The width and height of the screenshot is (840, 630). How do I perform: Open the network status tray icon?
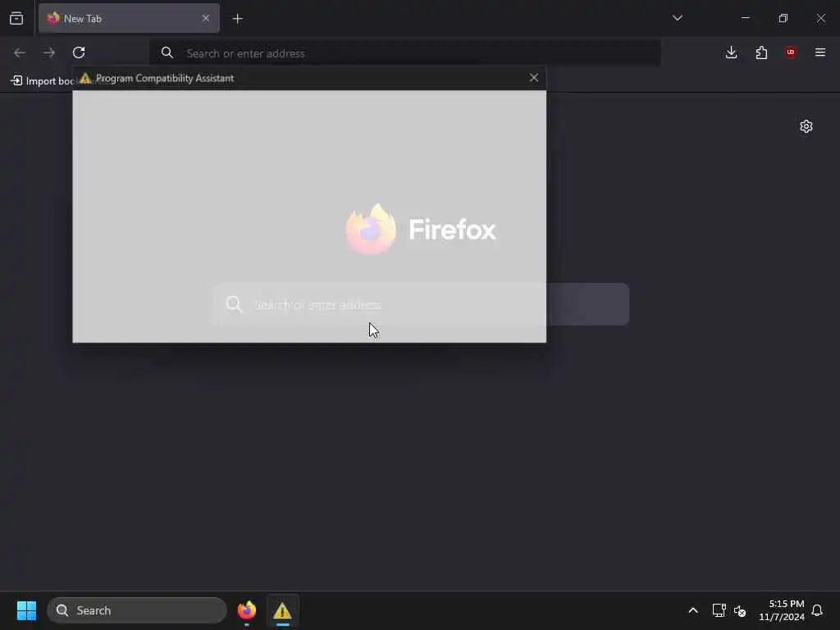(719, 610)
